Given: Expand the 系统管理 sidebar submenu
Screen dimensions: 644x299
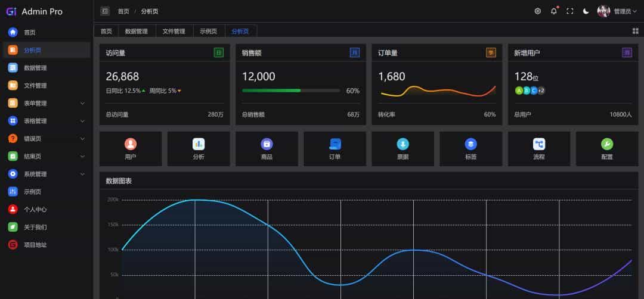Looking at the screenshot, I should coord(47,174).
